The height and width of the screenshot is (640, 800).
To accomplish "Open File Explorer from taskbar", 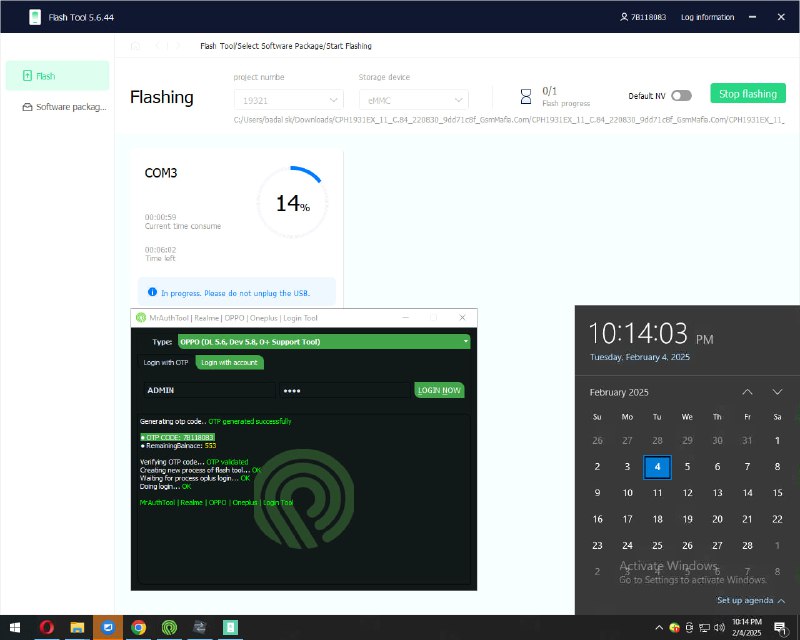I will click(77, 627).
